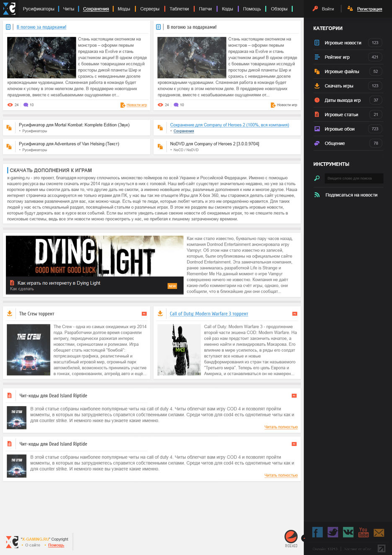The image size is (392, 555).
Task: Click the Игровые файлы category icon
Action: [x=317, y=72]
